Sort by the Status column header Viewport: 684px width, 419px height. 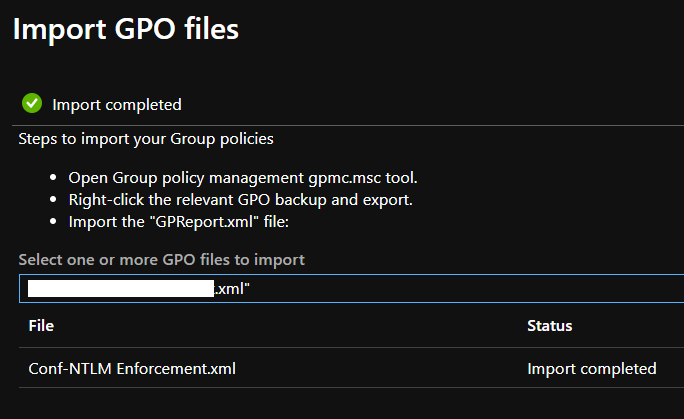[x=550, y=326]
